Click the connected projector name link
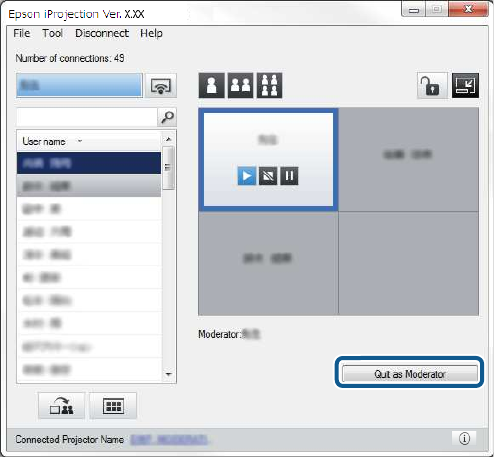The image size is (494, 457). [169, 439]
